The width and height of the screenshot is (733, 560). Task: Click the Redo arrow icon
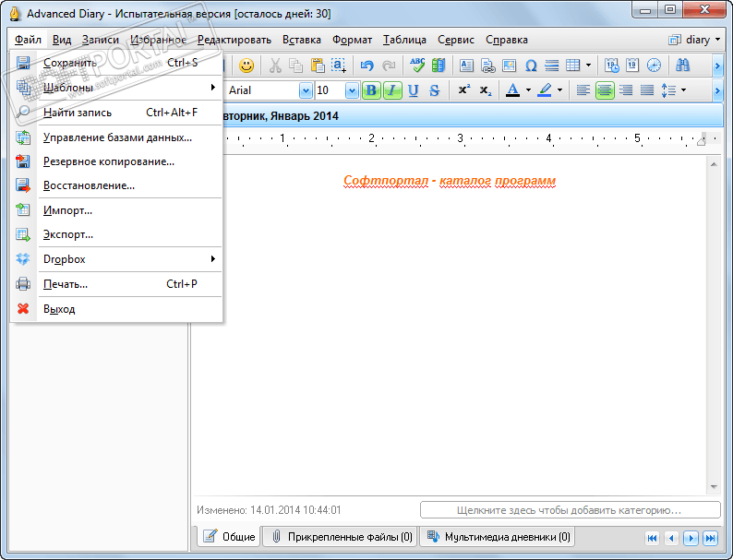(x=389, y=66)
